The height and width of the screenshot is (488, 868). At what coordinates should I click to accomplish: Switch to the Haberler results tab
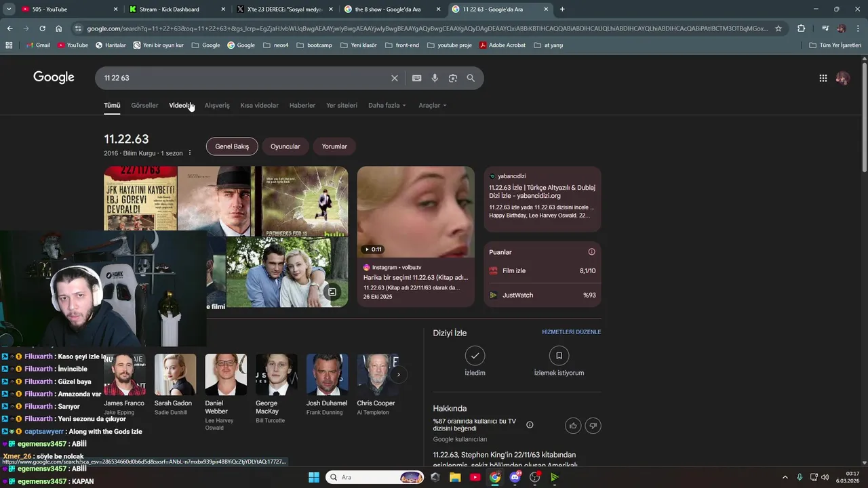click(302, 105)
